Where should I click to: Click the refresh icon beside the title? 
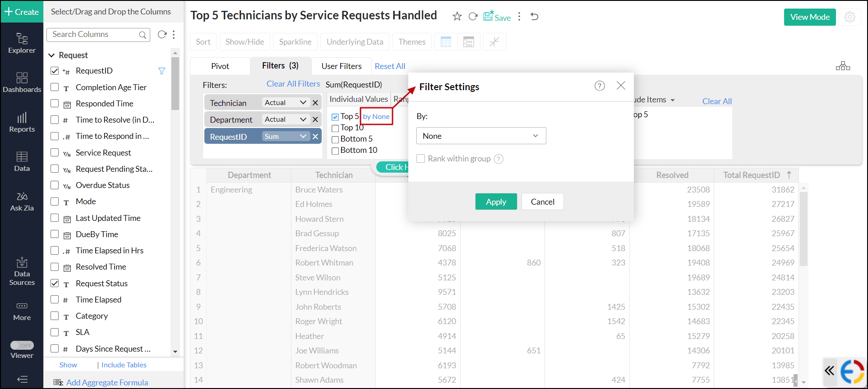point(473,17)
